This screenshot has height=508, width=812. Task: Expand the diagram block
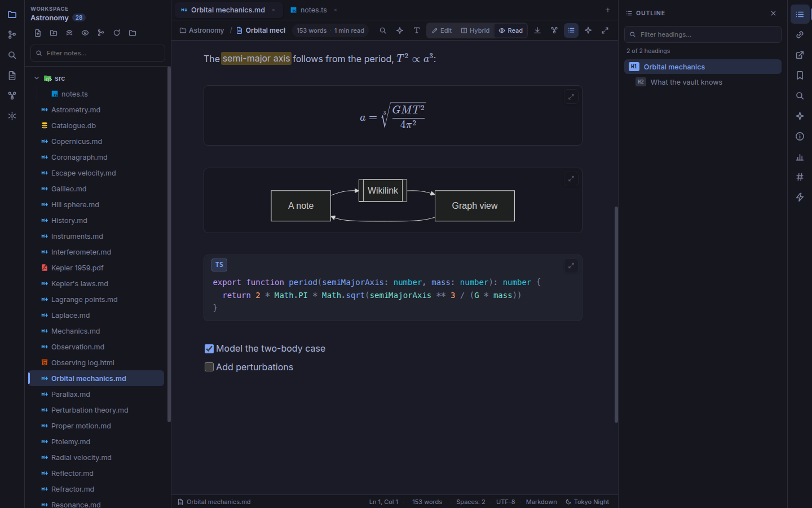[571, 179]
